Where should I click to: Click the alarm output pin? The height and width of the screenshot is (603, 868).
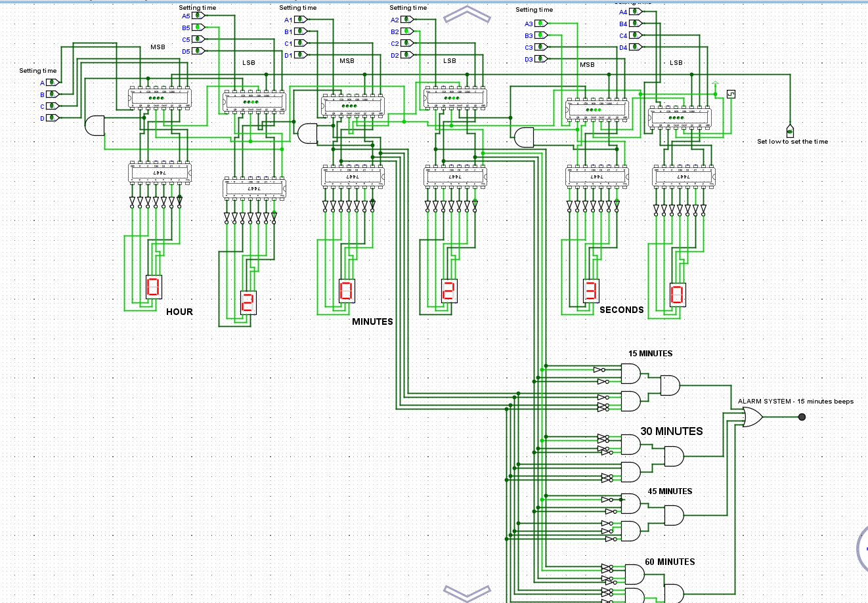tap(802, 417)
